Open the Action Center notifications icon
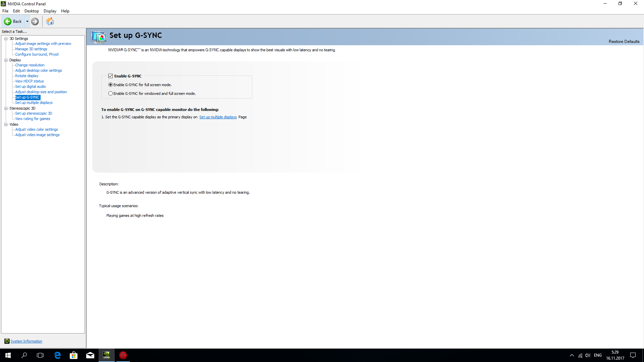The width and height of the screenshot is (644, 362). 633,355
